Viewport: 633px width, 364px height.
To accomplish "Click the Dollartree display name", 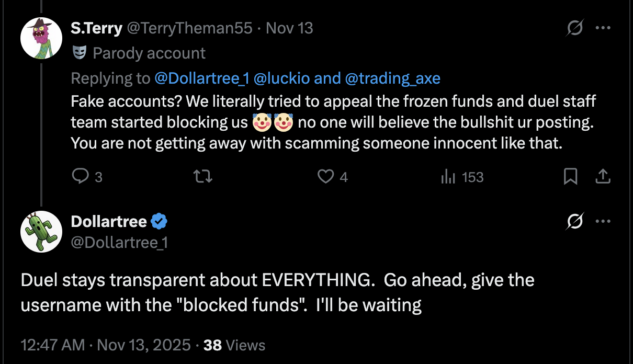I will [x=109, y=222].
